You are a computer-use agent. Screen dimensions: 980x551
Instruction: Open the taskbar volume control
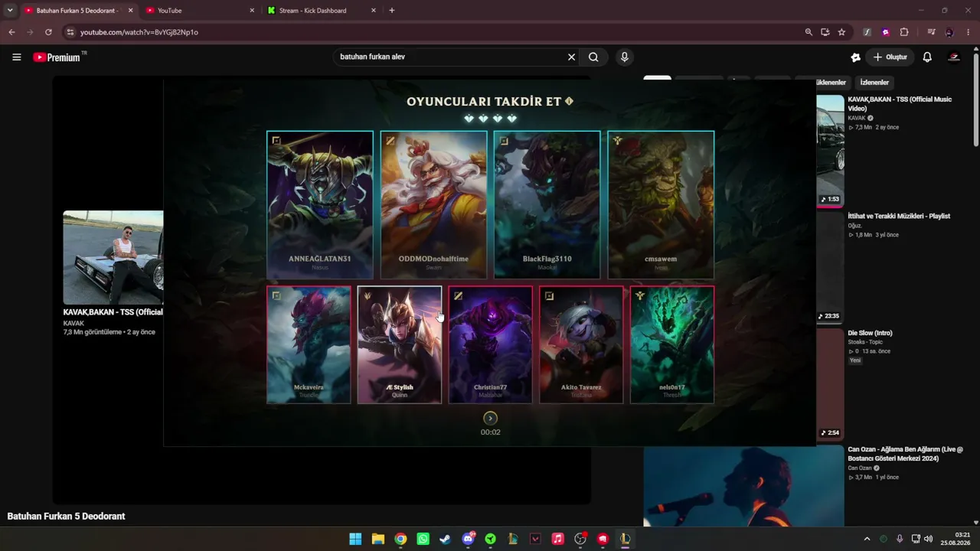pos(929,539)
